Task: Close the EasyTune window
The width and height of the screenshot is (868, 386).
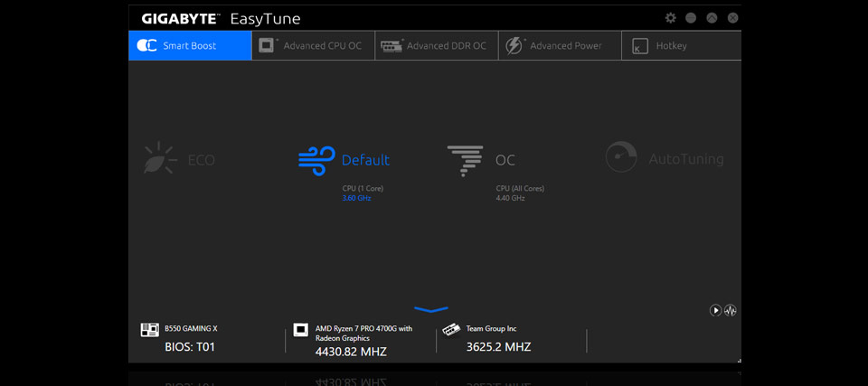Action: [x=733, y=18]
